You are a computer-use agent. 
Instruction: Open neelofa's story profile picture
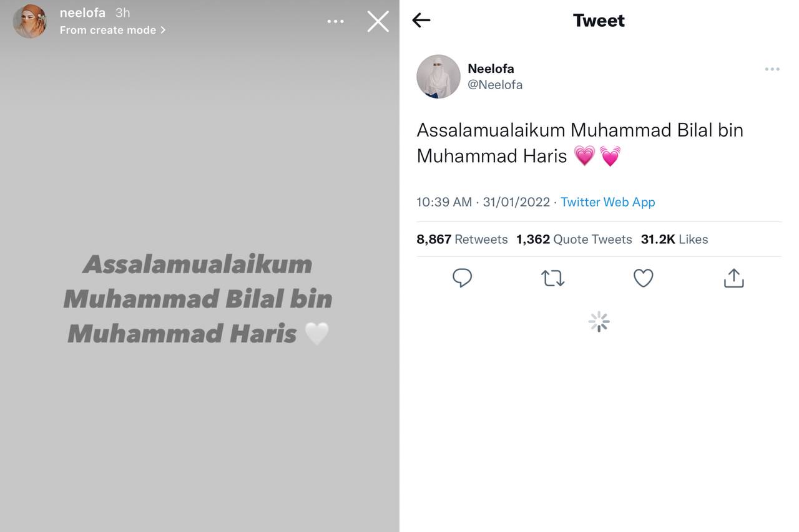click(x=29, y=21)
